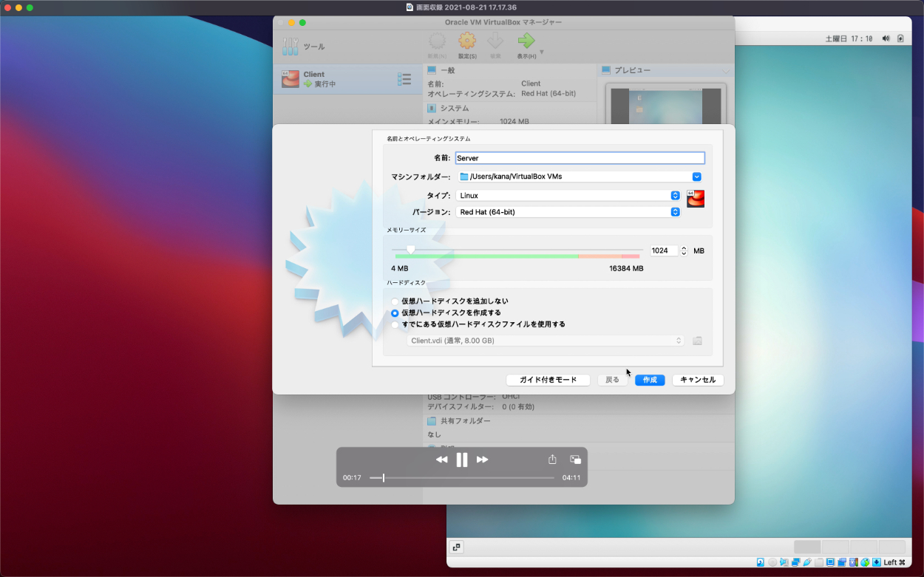Click the share icon in the video player
The width and height of the screenshot is (924, 577).
click(x=552, y=460)
